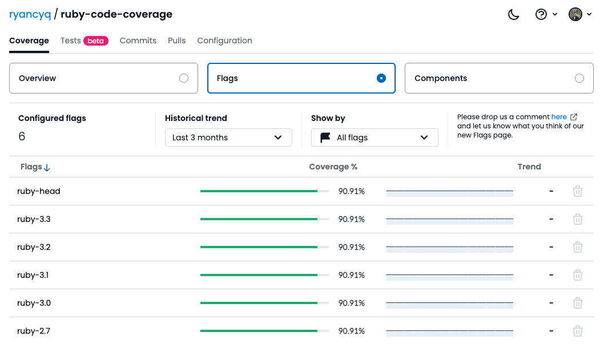Click the ruby-head trend sparkline
616x364 pixels.
click(x=449, y=193)
